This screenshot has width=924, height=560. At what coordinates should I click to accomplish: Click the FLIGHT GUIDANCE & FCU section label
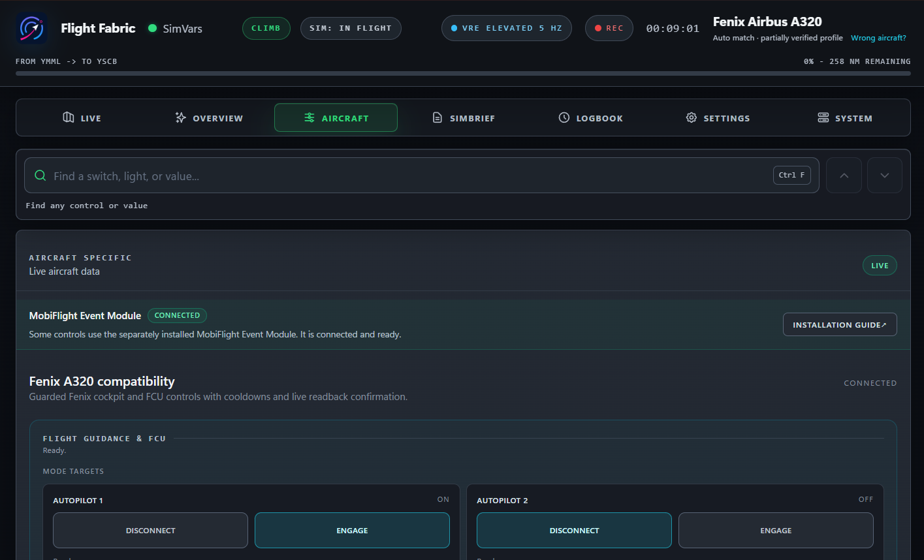[104, 439]
